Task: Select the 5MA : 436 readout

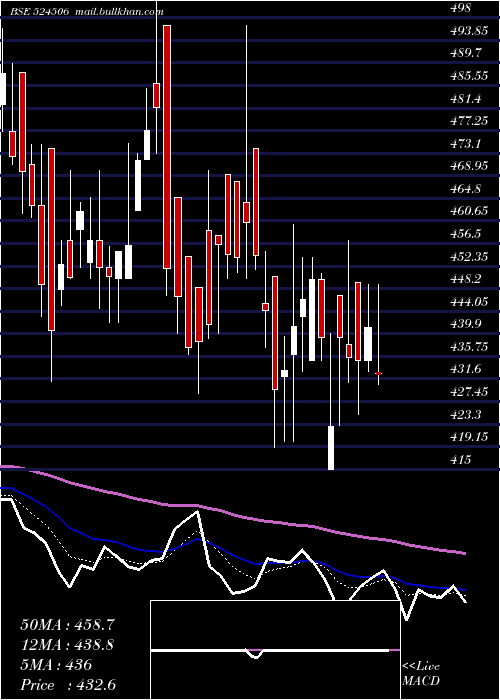Action: coord(56,665)
